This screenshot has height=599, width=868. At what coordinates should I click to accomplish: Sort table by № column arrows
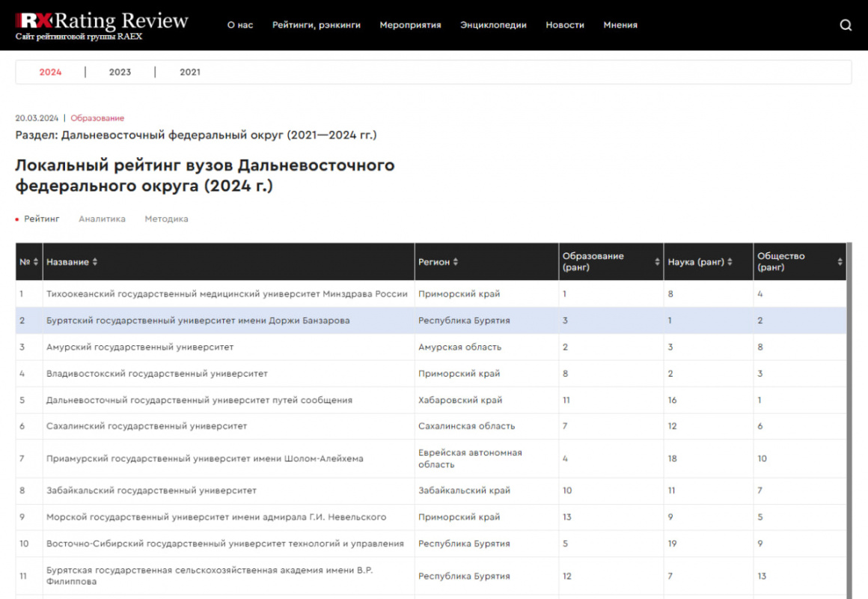pos(36,262)
